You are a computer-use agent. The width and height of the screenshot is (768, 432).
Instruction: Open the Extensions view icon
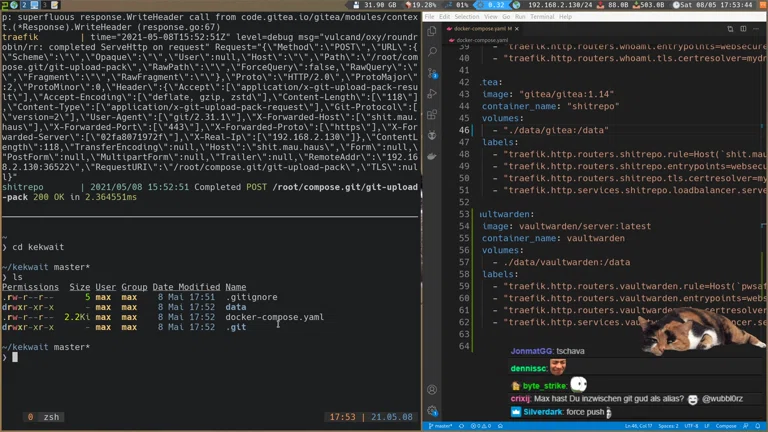[432, 115]
